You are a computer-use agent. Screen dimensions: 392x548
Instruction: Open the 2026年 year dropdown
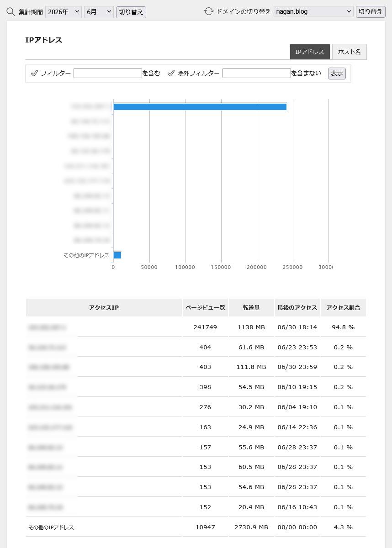(64, 12)
